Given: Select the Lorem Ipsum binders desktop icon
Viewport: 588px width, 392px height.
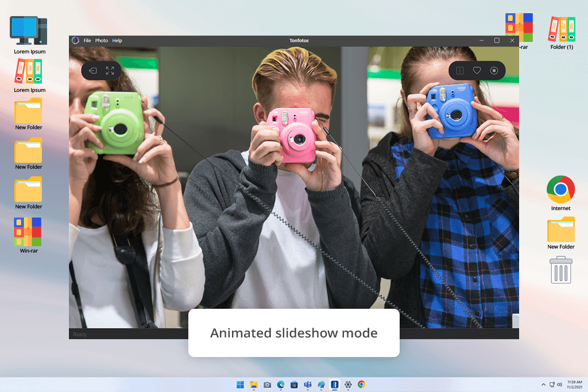Looking at the screenshot, I should [29, 76].
